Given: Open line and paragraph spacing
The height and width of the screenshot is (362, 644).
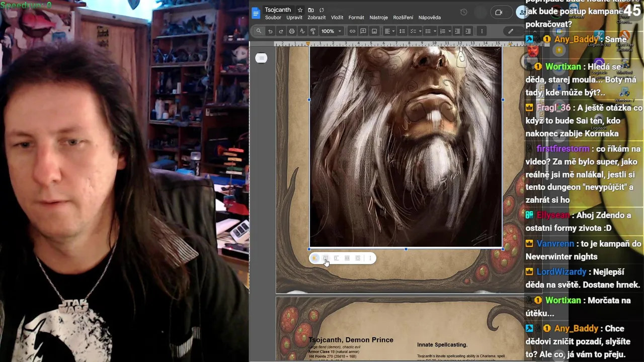Looking at the screenshot, I should coord(402,31).
